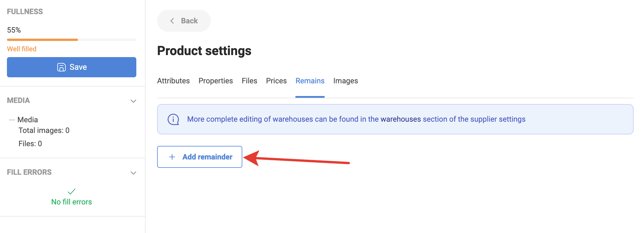Go to the Prices tab

276,81
